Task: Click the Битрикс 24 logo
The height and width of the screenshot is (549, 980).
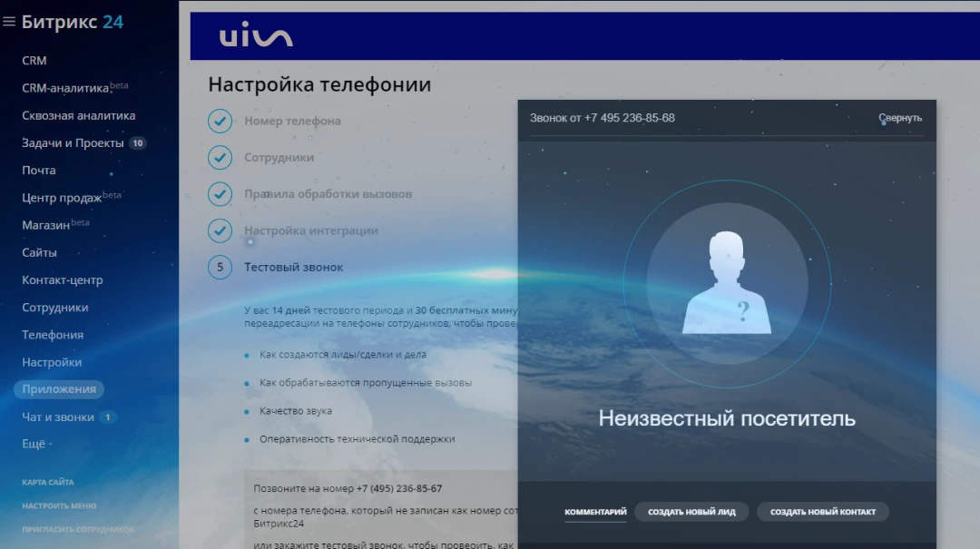Action: (x=73, y=22)
